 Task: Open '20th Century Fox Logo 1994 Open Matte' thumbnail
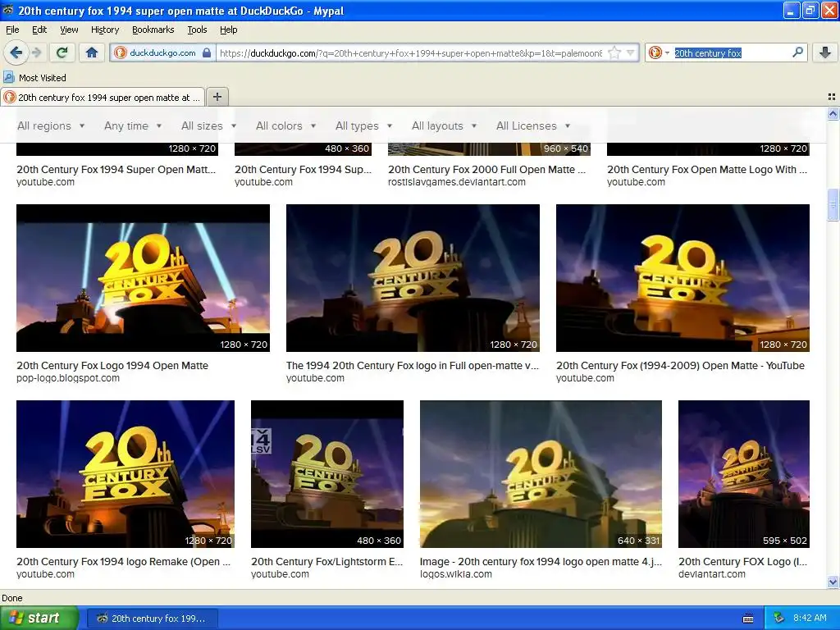click(x=143, y=278)
